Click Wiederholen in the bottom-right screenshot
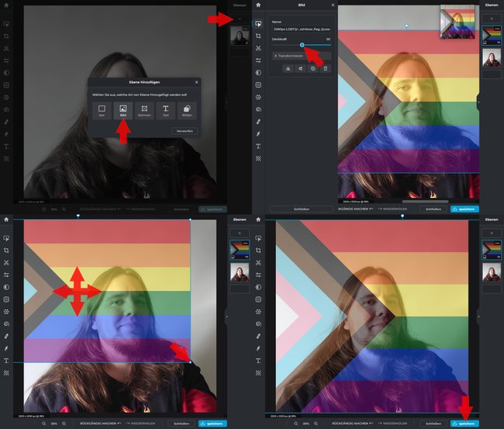Screen dimensions: 504x429 click(x=392, y=424)
